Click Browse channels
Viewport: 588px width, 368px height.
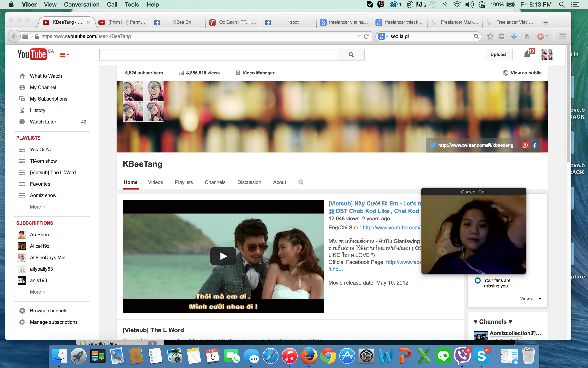pyautogui.click(x=49, y=311)
